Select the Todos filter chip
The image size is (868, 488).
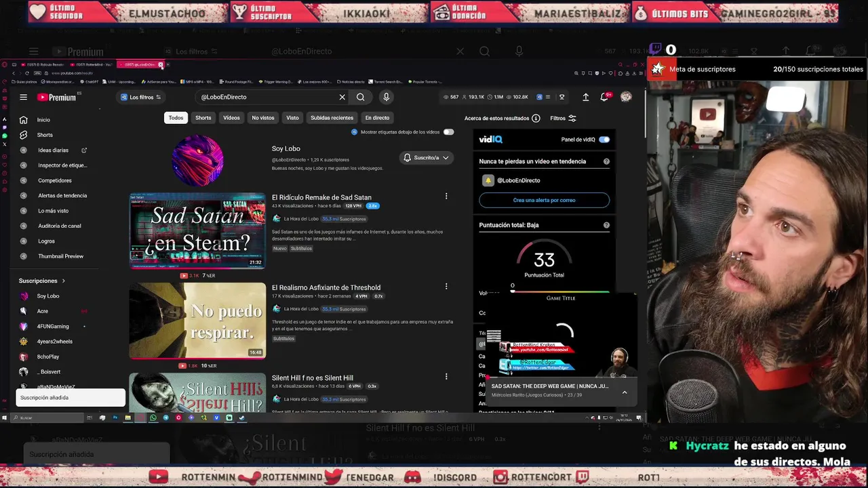click(176, 118)
